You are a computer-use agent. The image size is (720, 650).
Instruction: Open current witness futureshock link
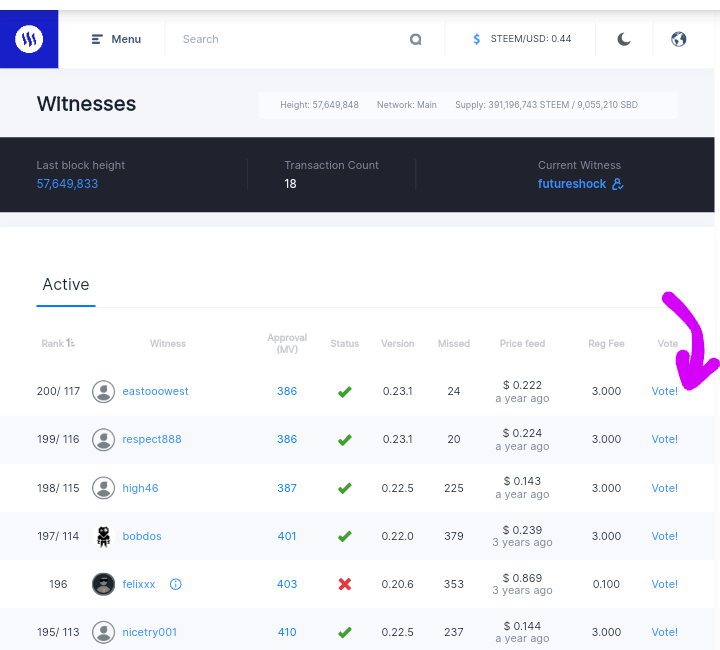click(572, 184)
